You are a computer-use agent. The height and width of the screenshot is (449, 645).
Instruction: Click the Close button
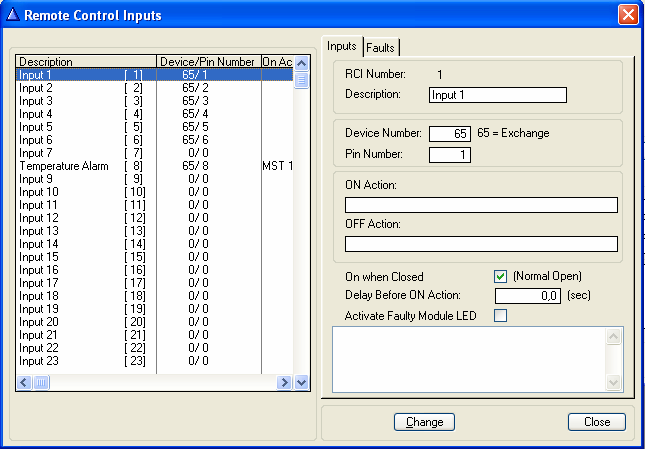click(x=596, y=422)
